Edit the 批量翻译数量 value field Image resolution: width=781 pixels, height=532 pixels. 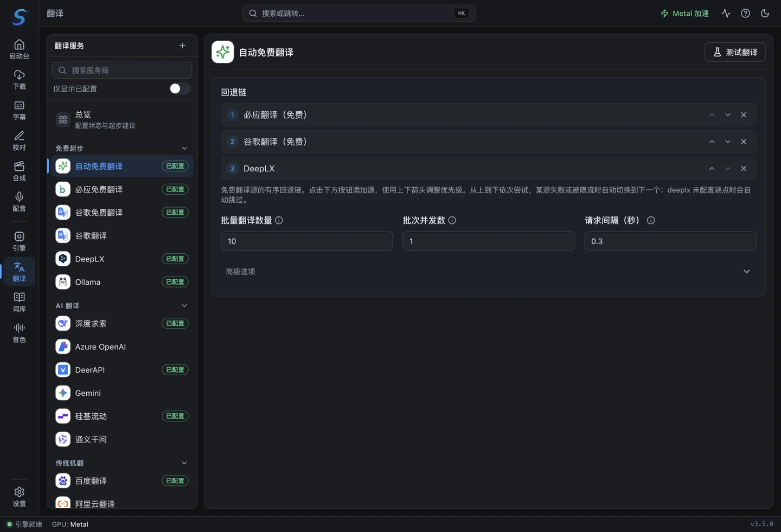pyautogui.click(x=306, y=241)
